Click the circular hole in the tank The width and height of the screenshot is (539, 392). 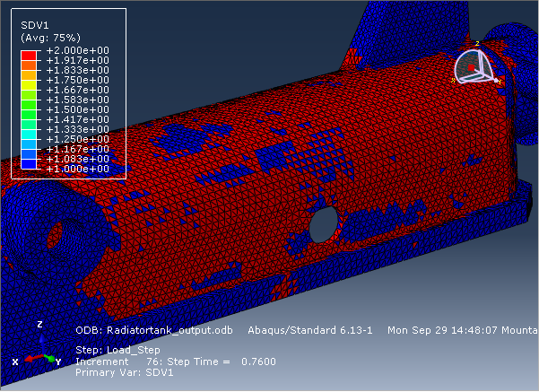coord(323,225)
